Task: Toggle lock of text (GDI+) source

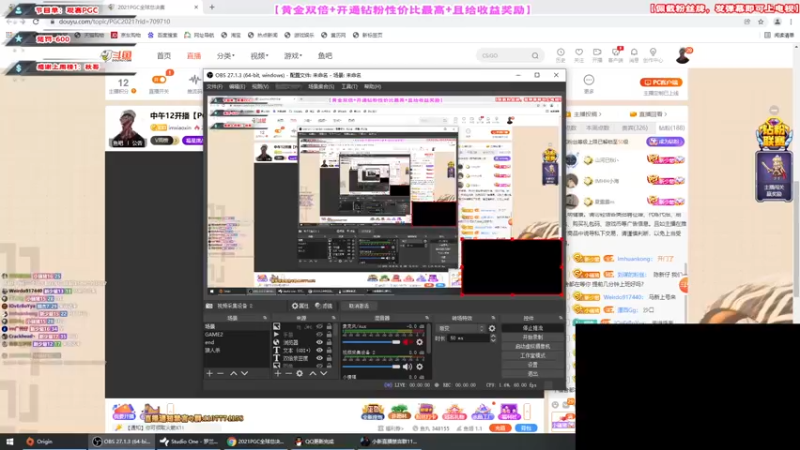Action: (329, 351)
